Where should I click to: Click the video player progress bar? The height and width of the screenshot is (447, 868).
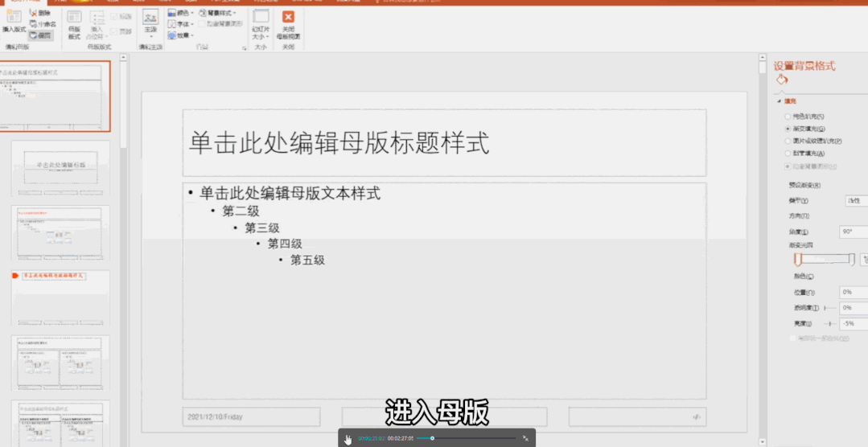466,438
